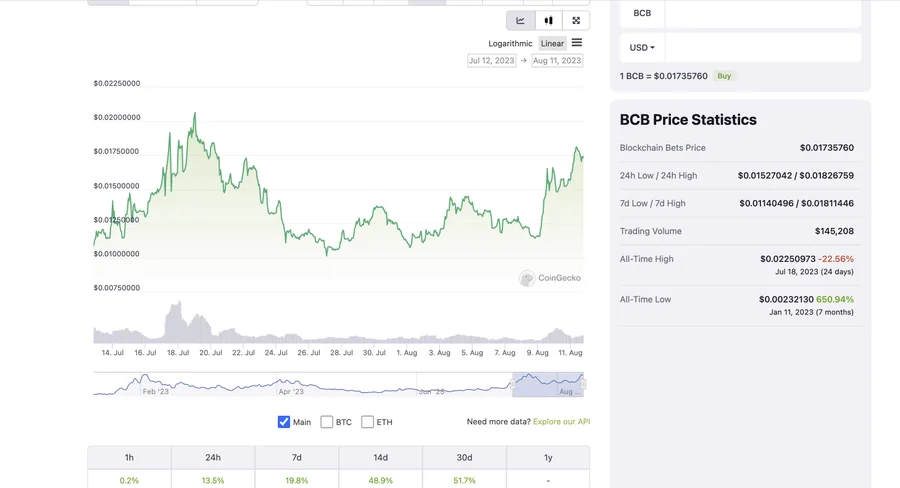The image size is (900, 488).
Task: Click the BCB amount input field
Action: tap(762, 13)
